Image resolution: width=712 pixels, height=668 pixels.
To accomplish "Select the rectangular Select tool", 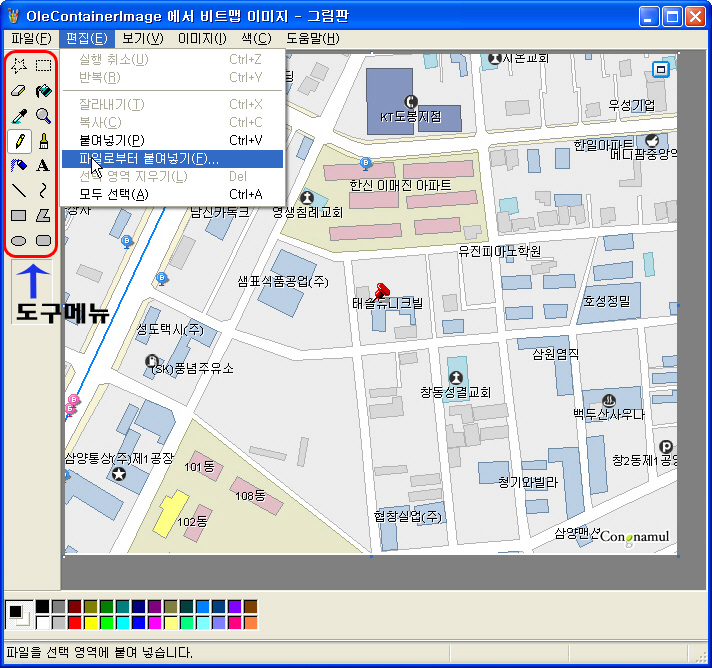I will [43, 66].
